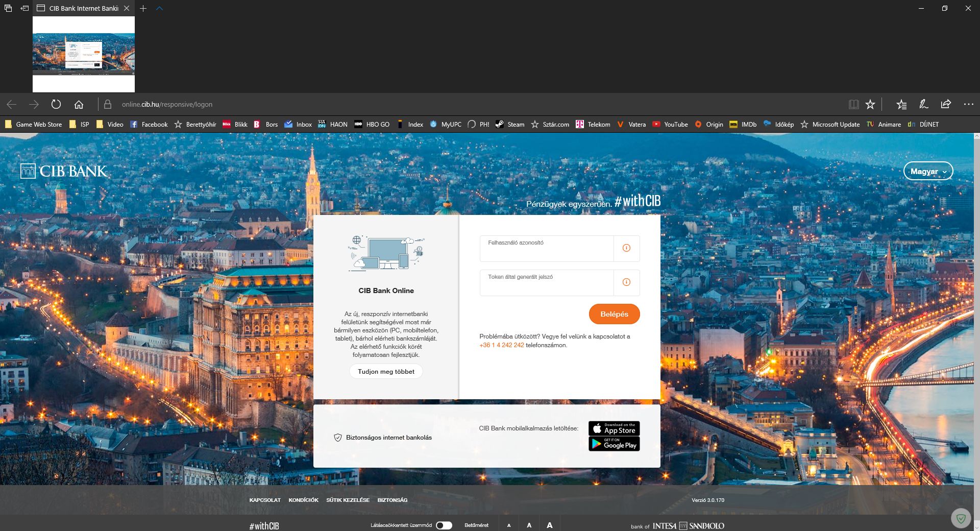Viewport: 980px width, 531px height.
Task: Open Settings and more ellipsis menu
Action: point(968,104)
